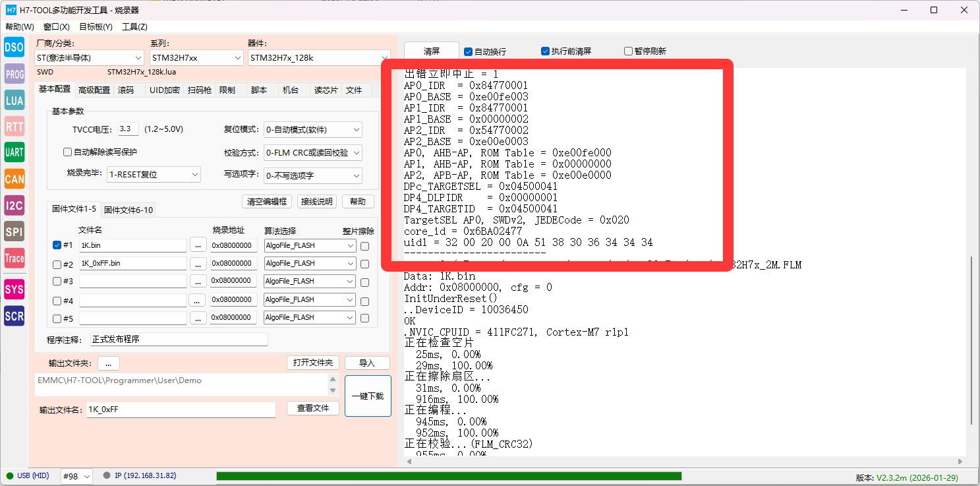980x486 pixels.
Task: Open the 目标板(Y) menu
Action: pos(96,27)
